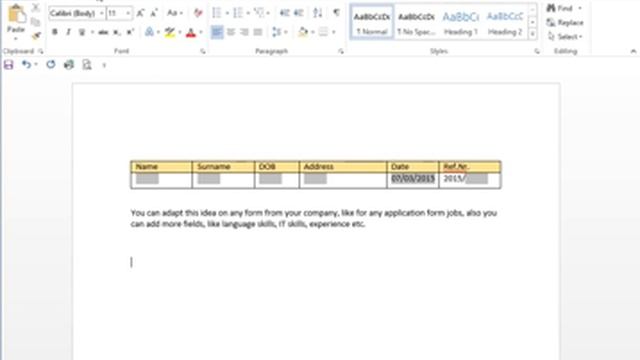640x360 pixels.
Task: Justify the paragraph text
Action: pos(258,32)
